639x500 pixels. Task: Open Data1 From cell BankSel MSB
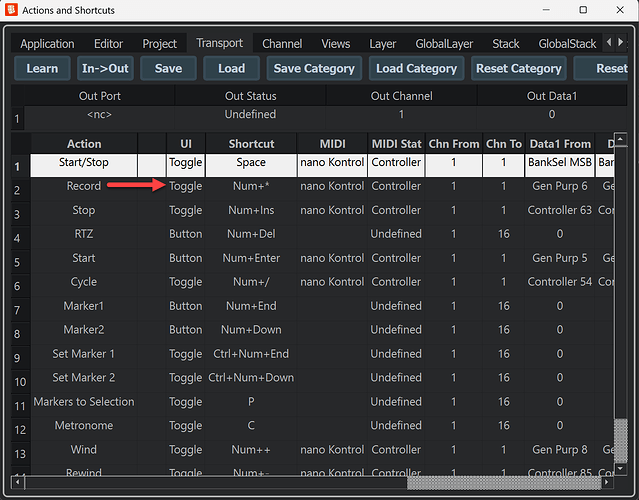[x=560, y=163]
